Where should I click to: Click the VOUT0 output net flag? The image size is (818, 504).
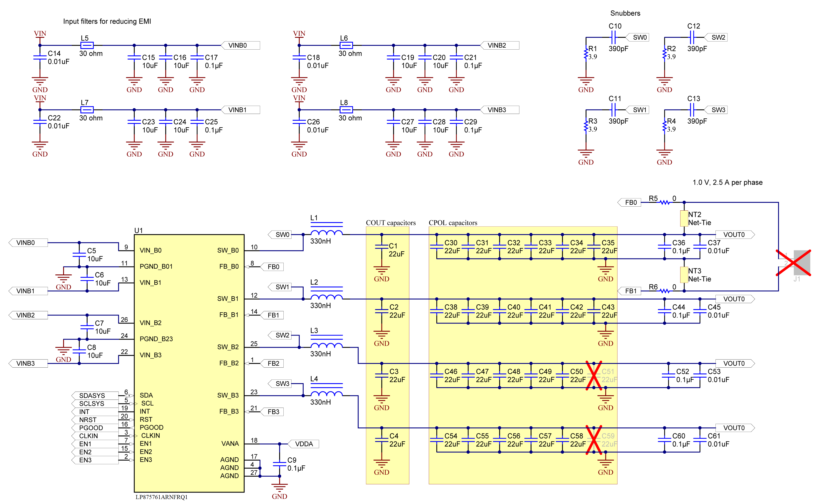735,234
